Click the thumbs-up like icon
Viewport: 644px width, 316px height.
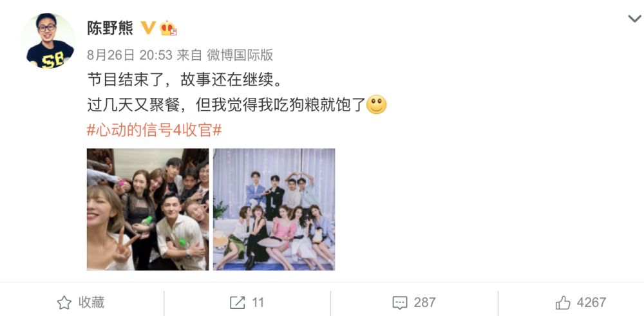click(563, 302)
